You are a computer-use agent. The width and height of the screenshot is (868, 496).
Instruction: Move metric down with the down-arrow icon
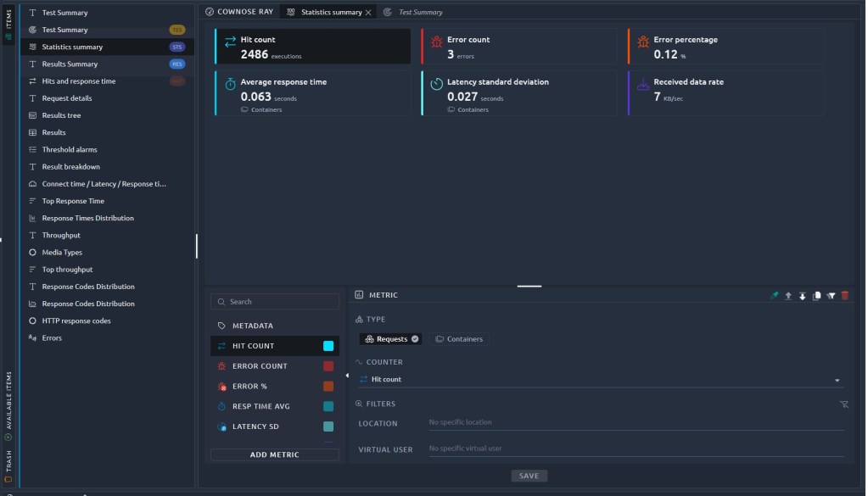803,295
